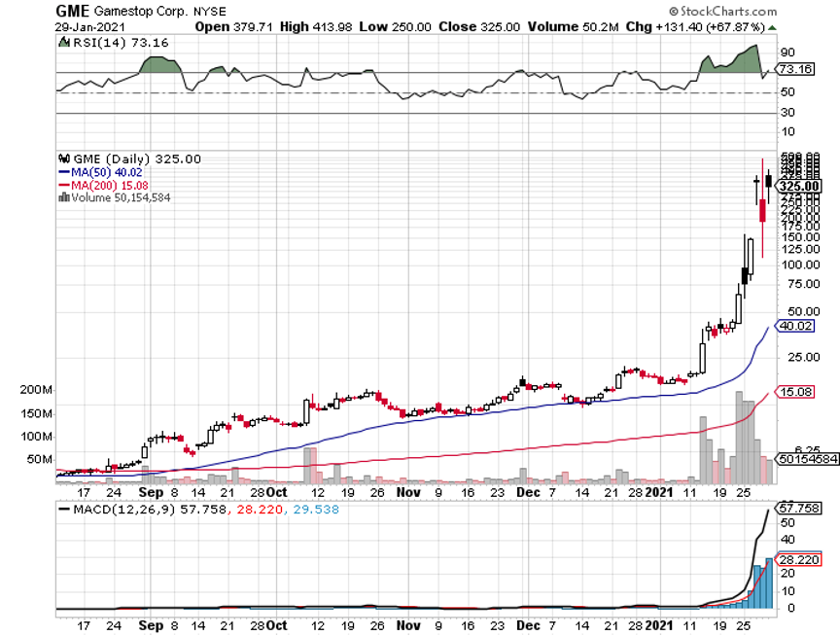Image resolution: width=840 pixels, height=636 pixels.
Task: Click the Volume legend bar icon
Action: (64, 196)
